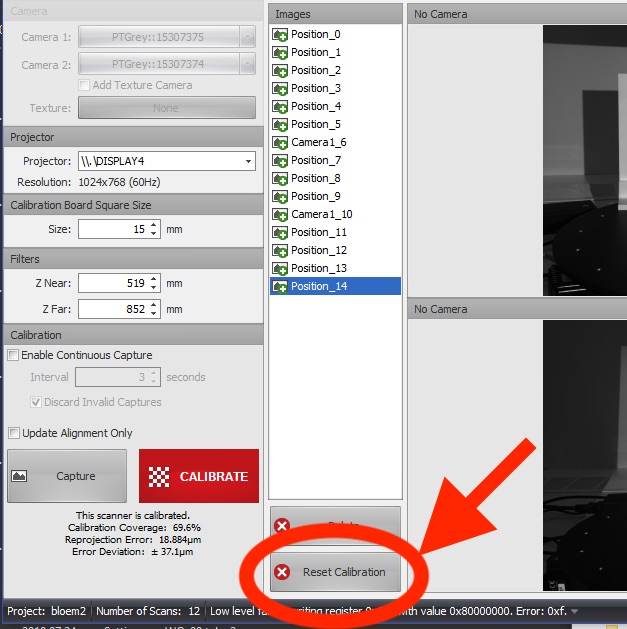Image resolution: width=627 pixels, height=629 pixels.
Task: Click the picture icon on Capture button
Action: [18, 477]
